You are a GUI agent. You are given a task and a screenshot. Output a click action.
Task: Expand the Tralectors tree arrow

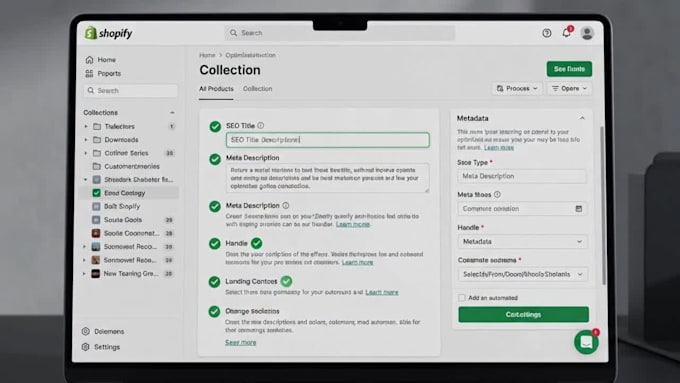[x=86, y=126]
